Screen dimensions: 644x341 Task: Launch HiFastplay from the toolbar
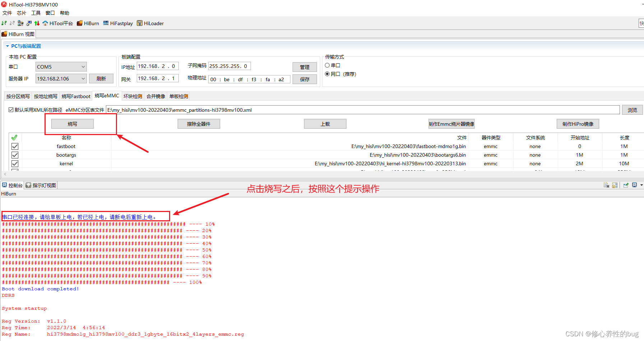click(118, 23)
